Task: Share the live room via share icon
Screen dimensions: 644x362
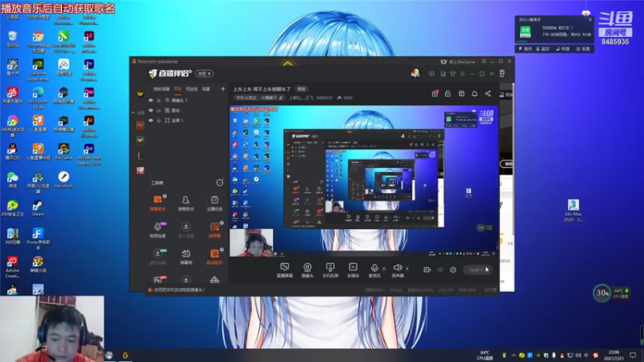Action: pos(488,93)
